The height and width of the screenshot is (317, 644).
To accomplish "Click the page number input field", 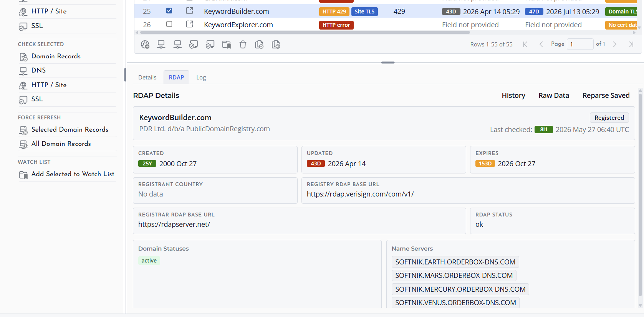I will pos(580,44).
